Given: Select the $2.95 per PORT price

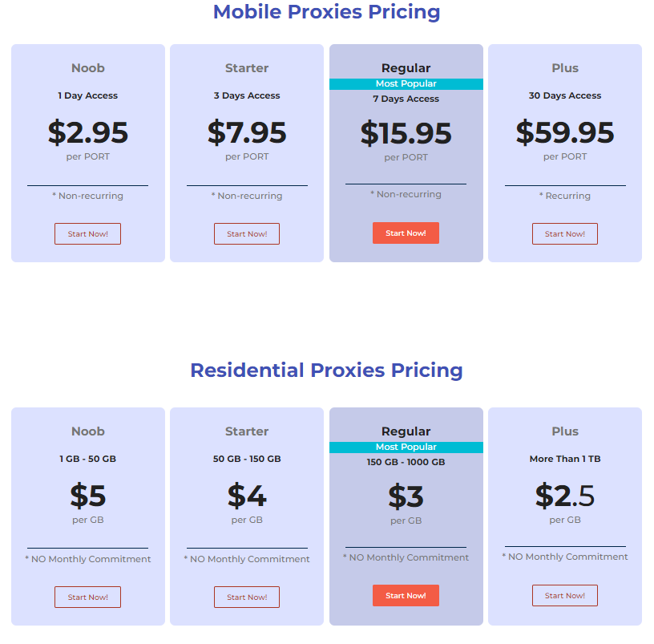Looking at the screenshot, I should coord(88,132).
